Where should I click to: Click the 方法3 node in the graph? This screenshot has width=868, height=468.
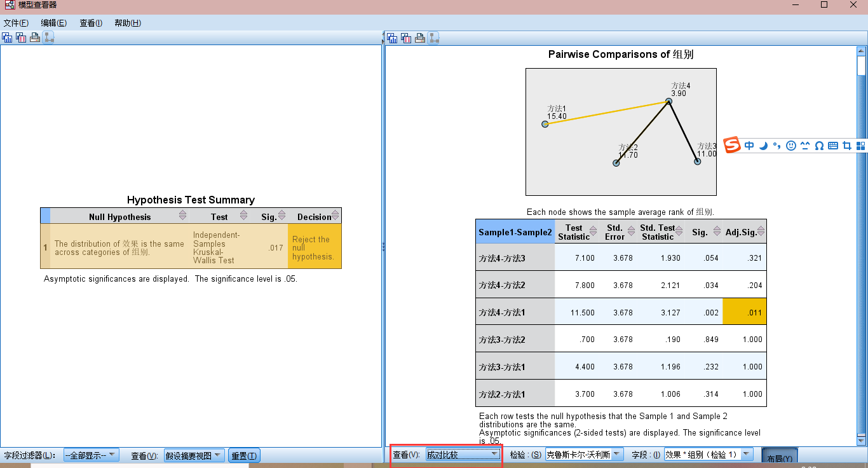tap(697, 162)
